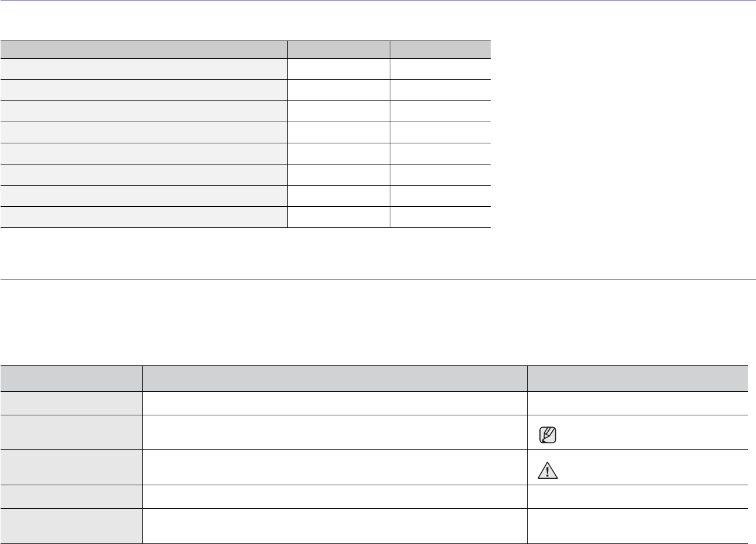Image resolution: width=756 pixels, height=544 pixels.
Task: Click wide middle cell in the note icon row
Action: coord(334,432)
